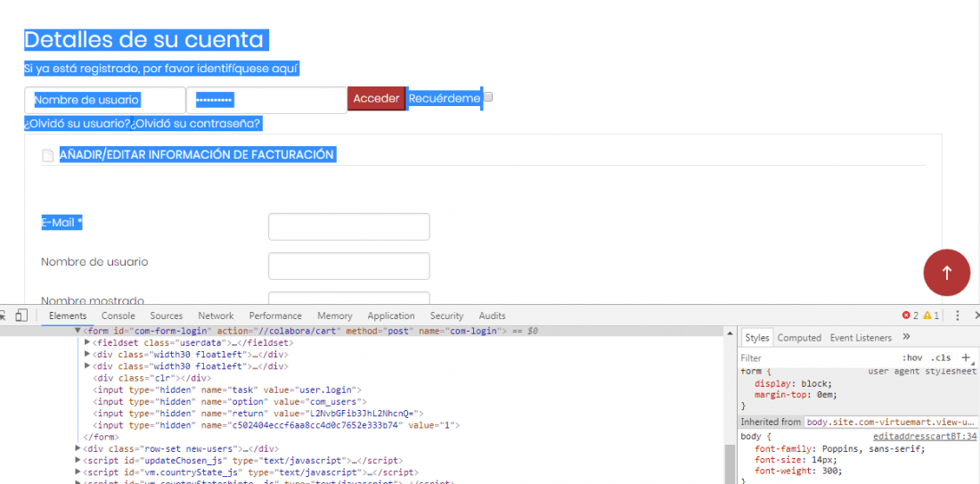Open the Audits tab
The image size is (980, 484).
(x=492, y=316)
